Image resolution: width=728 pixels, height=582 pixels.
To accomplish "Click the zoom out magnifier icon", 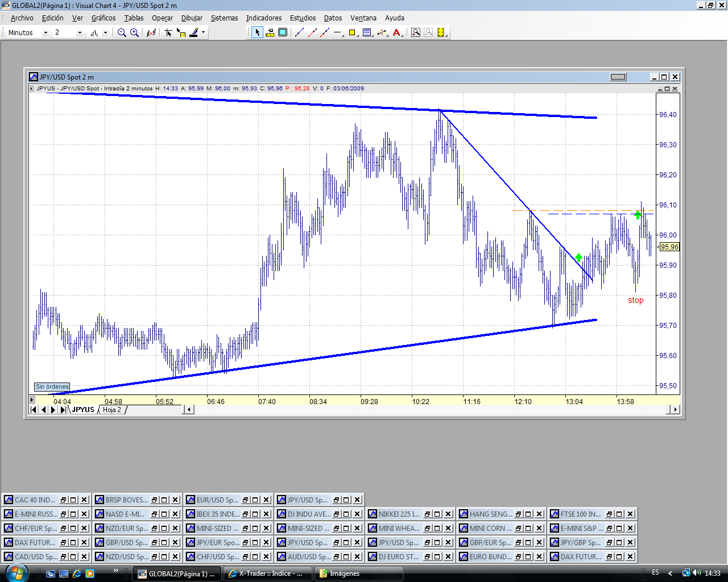I will (x=122, y=33).
